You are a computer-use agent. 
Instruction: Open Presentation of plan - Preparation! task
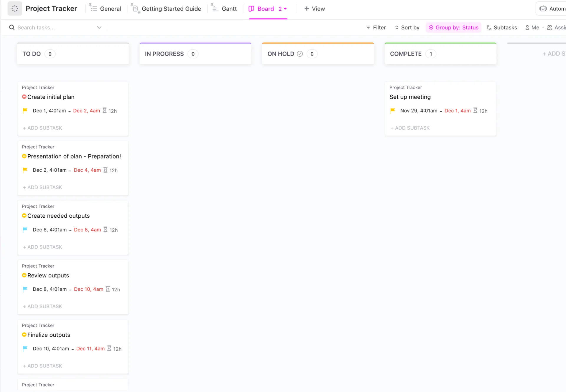pyautogui.click(x=74, y=156)
